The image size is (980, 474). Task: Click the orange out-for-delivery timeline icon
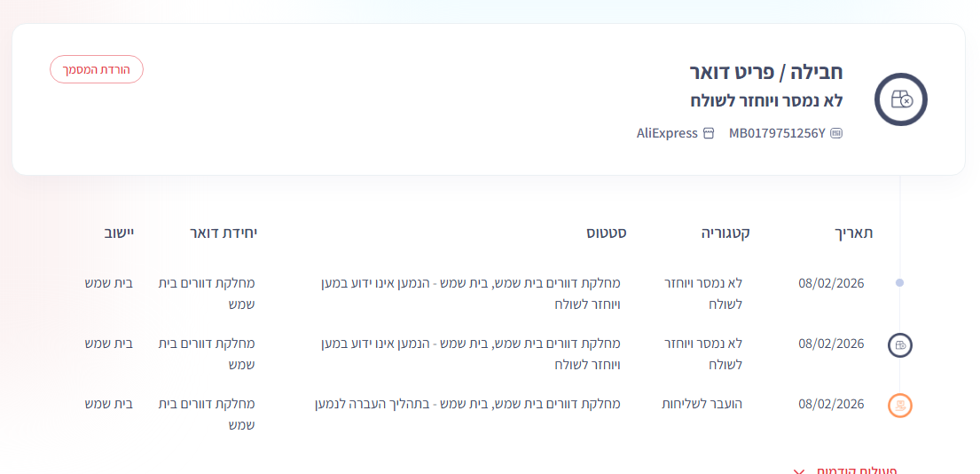coord(900,406)
